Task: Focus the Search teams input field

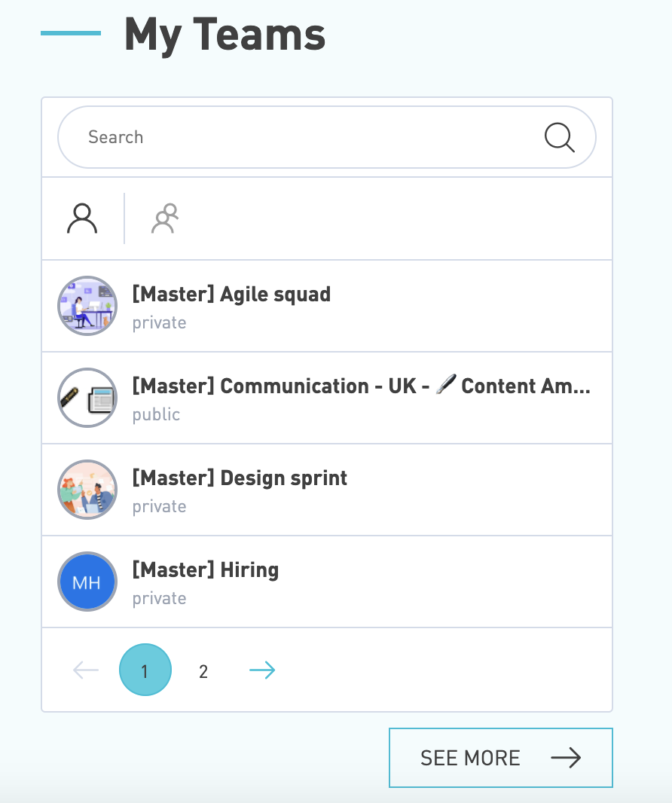Action: [x=327, y=137]
